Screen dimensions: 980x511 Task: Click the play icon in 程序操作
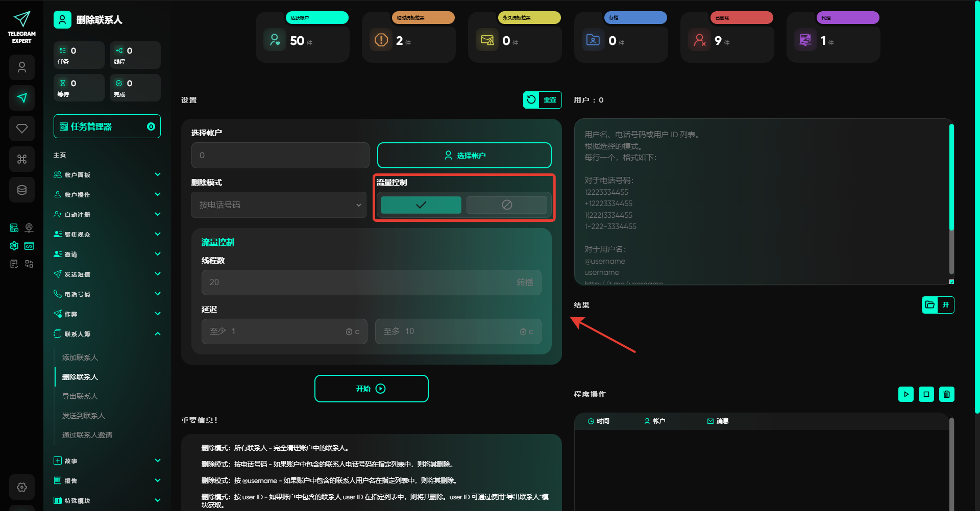point(905,394)
